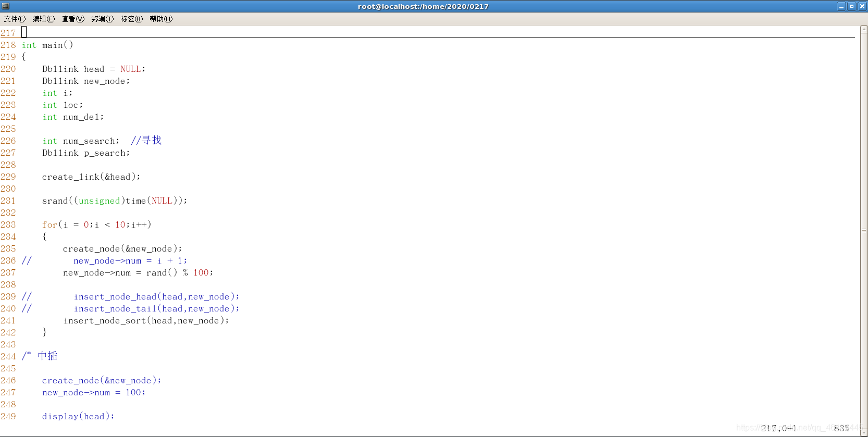Screen dimensions: 868x437
Task: Open the 帮助(H) menu
Action: pyautogui.click(x=161, y=19)
